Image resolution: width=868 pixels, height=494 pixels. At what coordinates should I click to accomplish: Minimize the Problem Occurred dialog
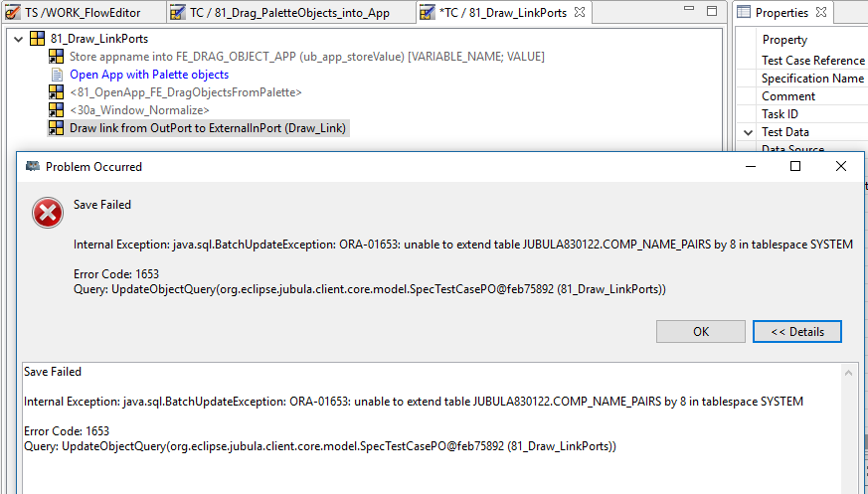click(x=751, y=167)
